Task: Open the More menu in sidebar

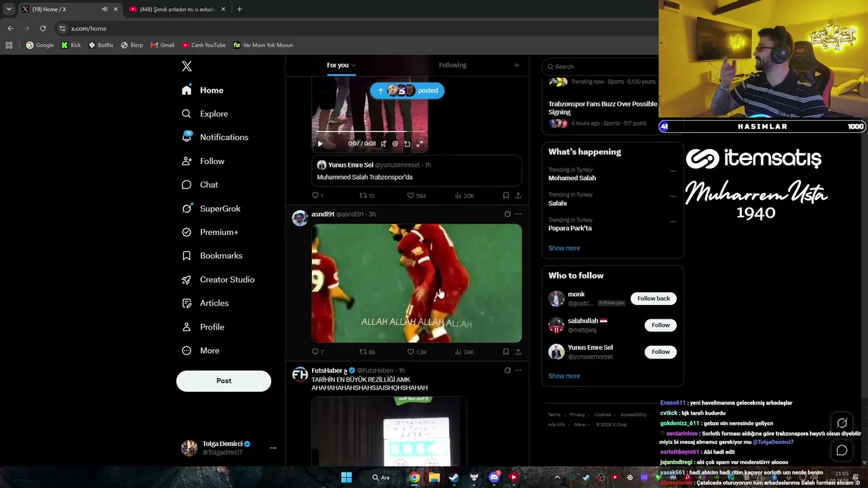Action: [201, 350]
